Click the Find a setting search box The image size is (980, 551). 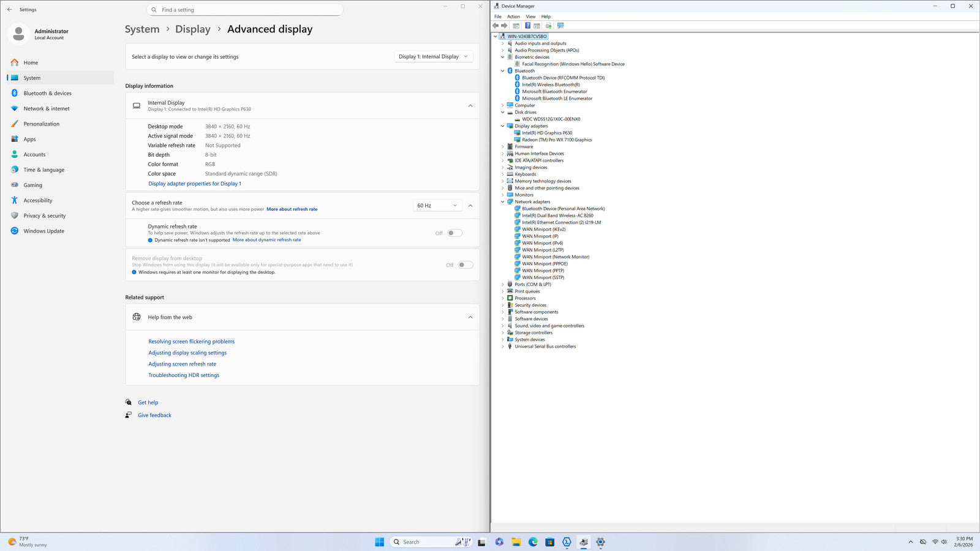(245, 10)
